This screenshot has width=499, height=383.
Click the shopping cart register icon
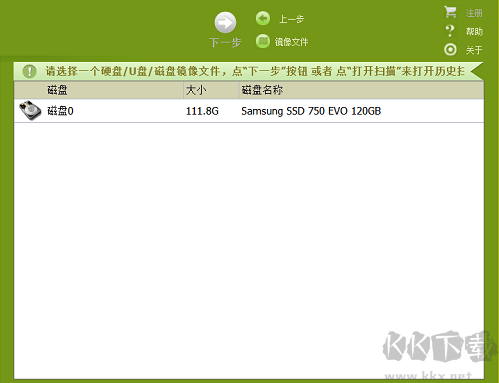tap(450, 12)
